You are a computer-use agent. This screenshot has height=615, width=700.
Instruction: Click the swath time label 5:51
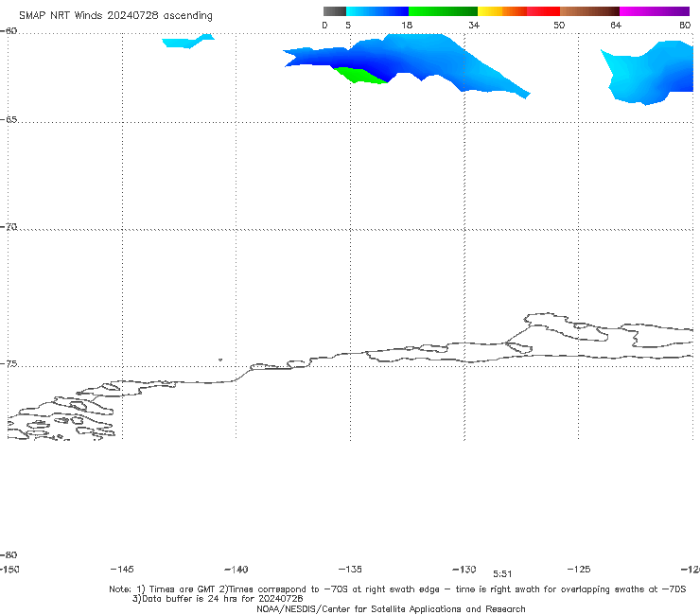point(502,574)
